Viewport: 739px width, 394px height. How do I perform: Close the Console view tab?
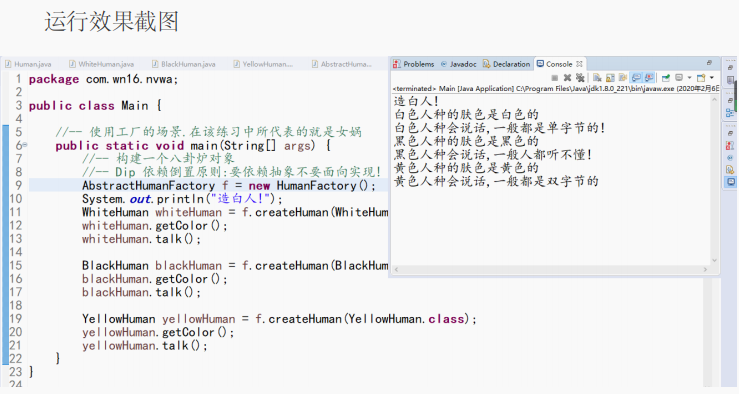point(579,64)
